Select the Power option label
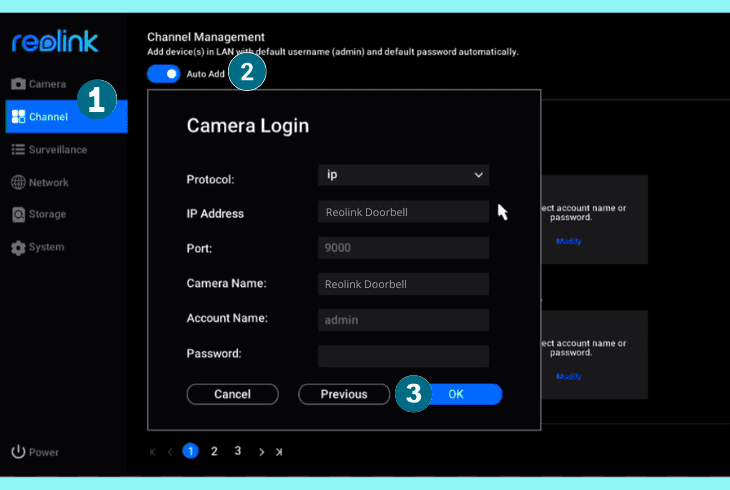 click(x=44, y=452)
